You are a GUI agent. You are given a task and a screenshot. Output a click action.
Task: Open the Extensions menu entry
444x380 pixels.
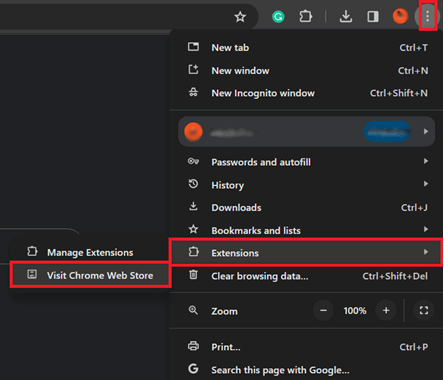(x=306, y=252)
